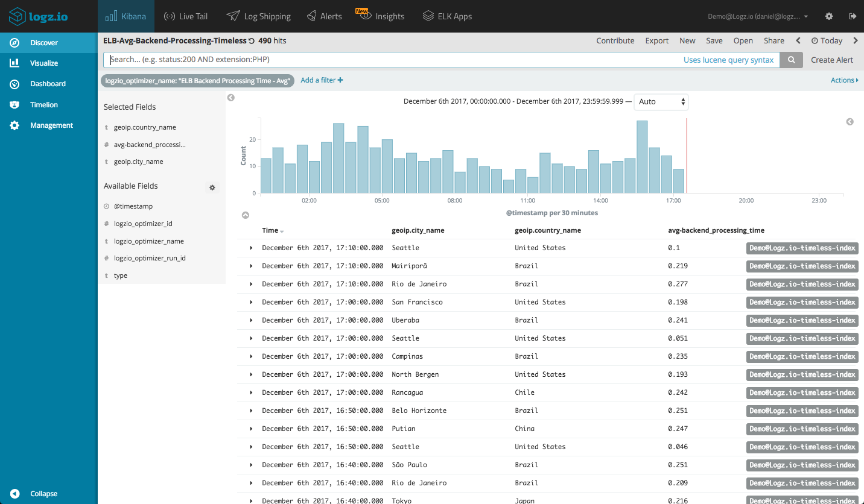Open lucene query syntax link
The image size is (864, 504).
point(728,60)
